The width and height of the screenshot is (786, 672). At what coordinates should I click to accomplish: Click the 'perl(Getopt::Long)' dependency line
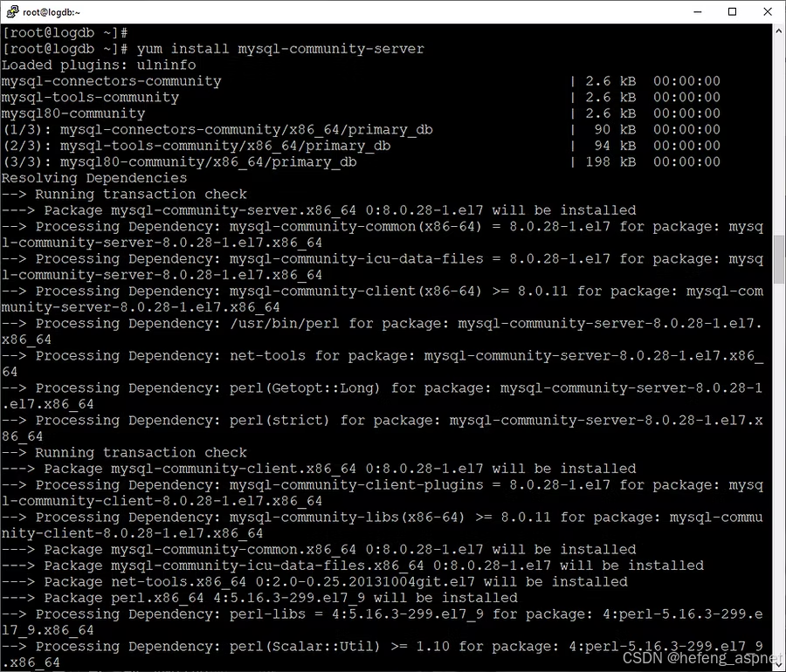pos(382,396)
